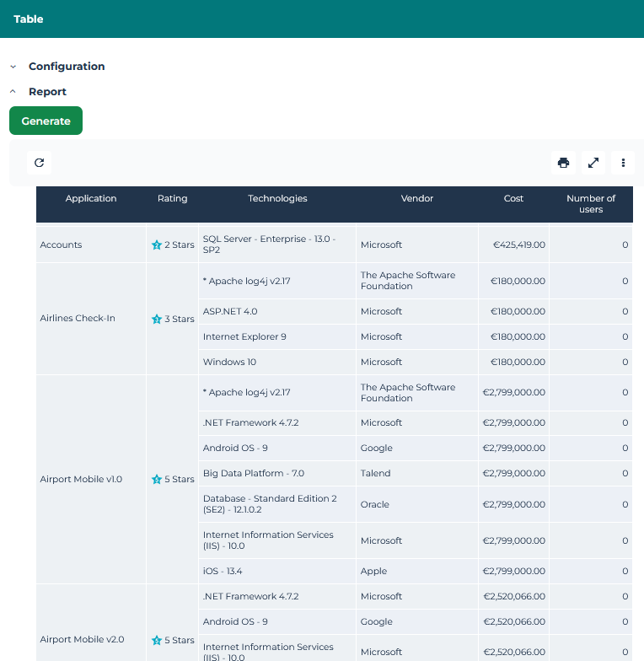This screenshot has height=661, width=644.
Task: Select the Big Data Platform - 7.0 cell
Action: pyautogui.click(x=254, y=474)
